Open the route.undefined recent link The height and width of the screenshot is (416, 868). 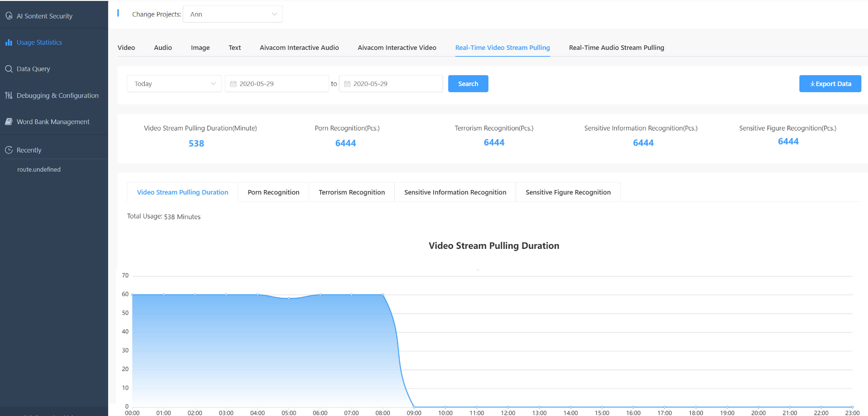pos(39,169)
